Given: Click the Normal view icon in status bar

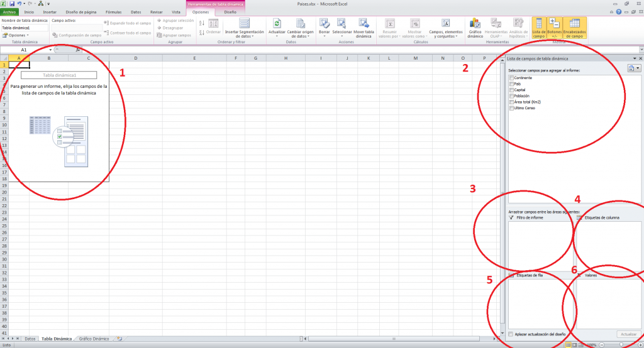Looking at the screenshot, I should [x=568, y=345].
